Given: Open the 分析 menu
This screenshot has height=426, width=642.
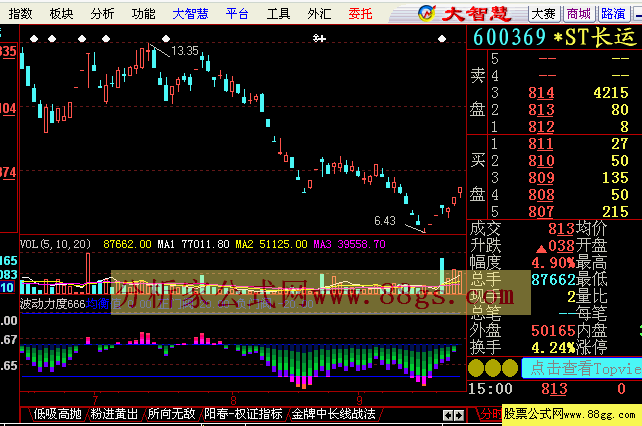Looking at the screenshot, I should click(x=102, y=14).
